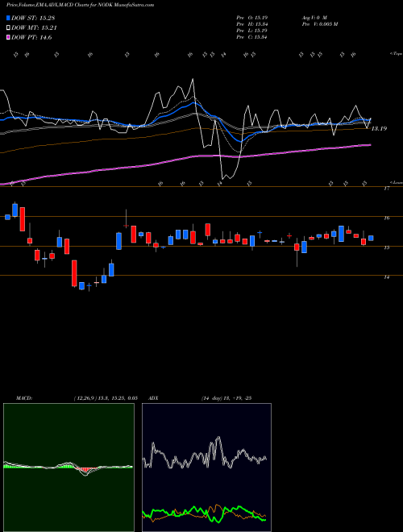Image resolution: width=403 pixels, height=532 pixels.
Task: Click the 'Pre L: 15.19' value
Action: pyautogui.click(x=253, y=31)
